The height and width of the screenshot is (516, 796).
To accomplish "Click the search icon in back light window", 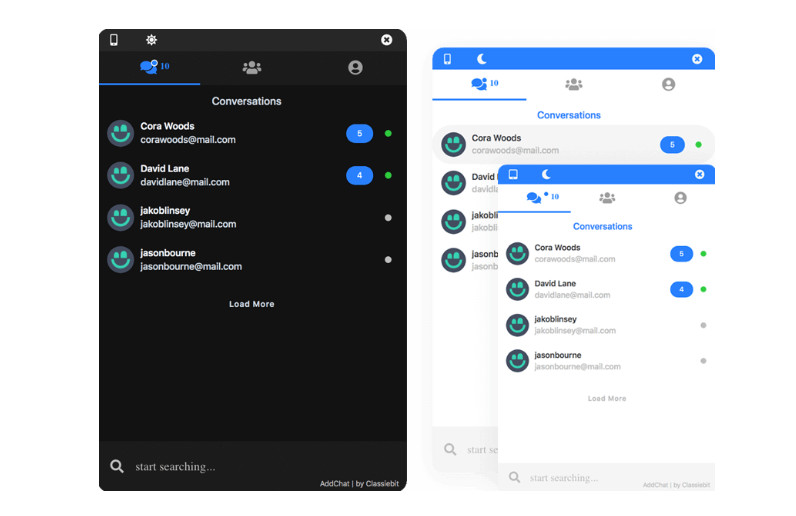I will [x=450, y=449].
